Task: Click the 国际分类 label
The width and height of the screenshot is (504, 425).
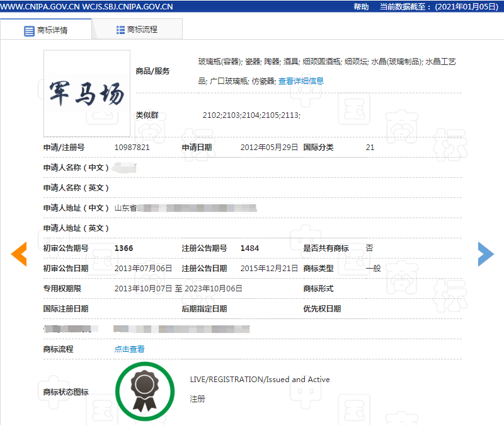Action: pyautogui.click(x=319, y=148)
